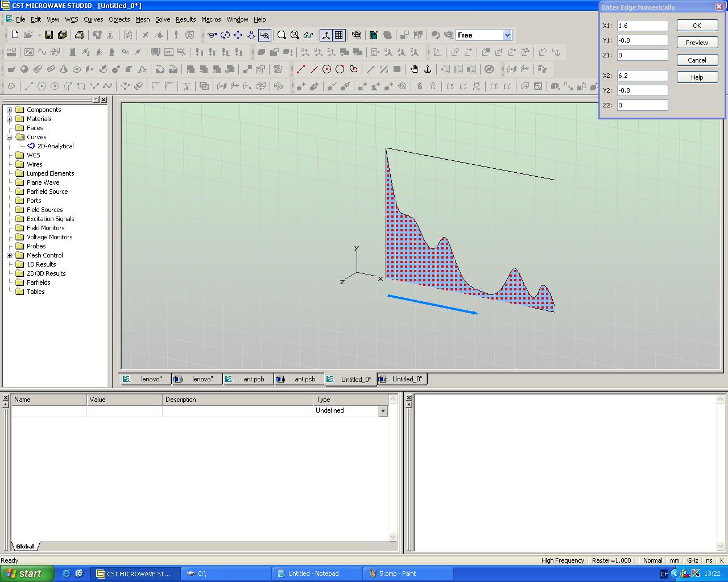Image resolution: width=728 pixels, height=582 pixels.
Task: Switch to Untitled - Notepad in taskbar
Action: tap(317, 573)
